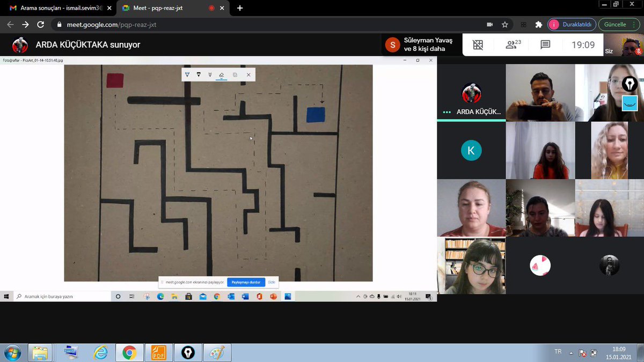Click the TR language indicator in the system tray
Image resolution: width=644 pixels, height=362 pixels.
click(x=558, y=352)
